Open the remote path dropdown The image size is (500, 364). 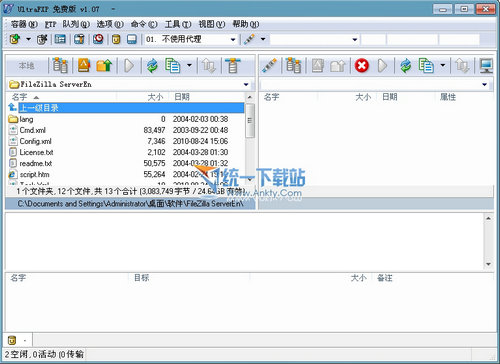point(485,85)
